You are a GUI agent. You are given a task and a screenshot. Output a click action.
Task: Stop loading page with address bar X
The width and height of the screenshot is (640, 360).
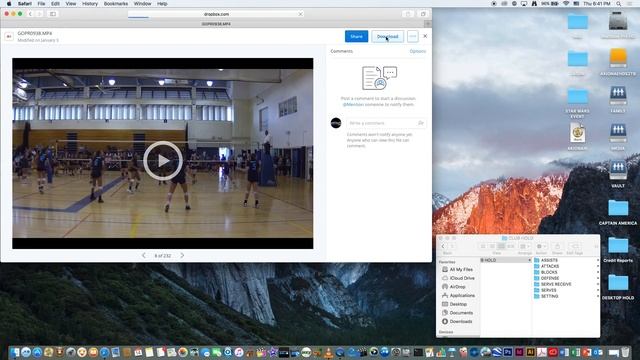click(x=300, y=14)
